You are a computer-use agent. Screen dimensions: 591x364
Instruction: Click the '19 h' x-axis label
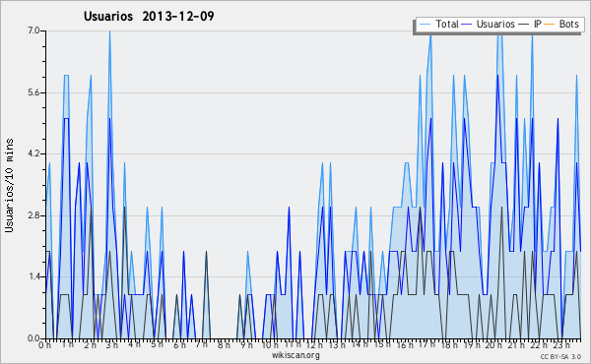click(472, 344)
